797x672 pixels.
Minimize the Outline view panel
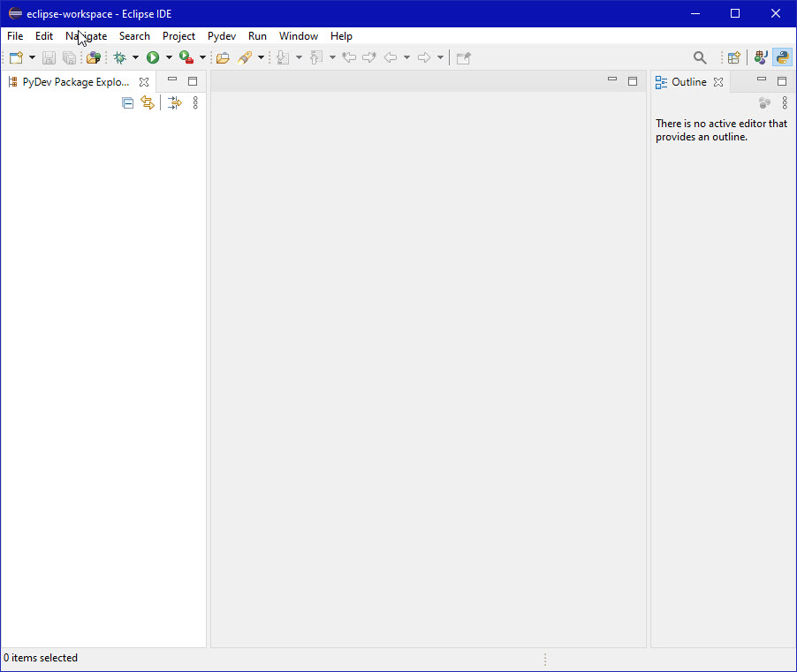point(762,81)
